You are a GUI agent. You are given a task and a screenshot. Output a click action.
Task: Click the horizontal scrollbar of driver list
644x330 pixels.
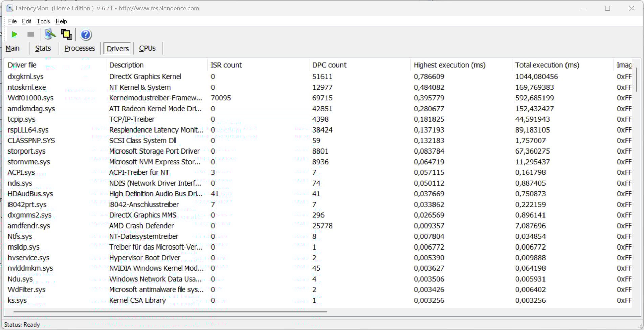(x=170, y=311)
